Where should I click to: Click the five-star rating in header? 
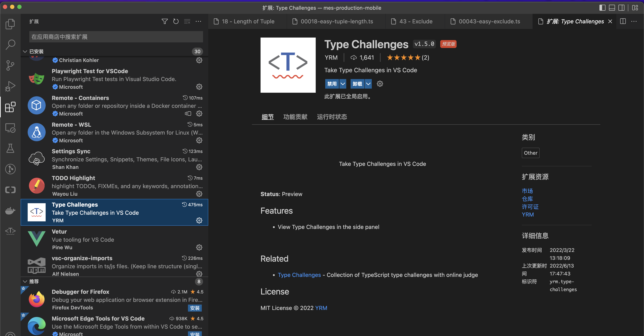[x=404, y=58]
